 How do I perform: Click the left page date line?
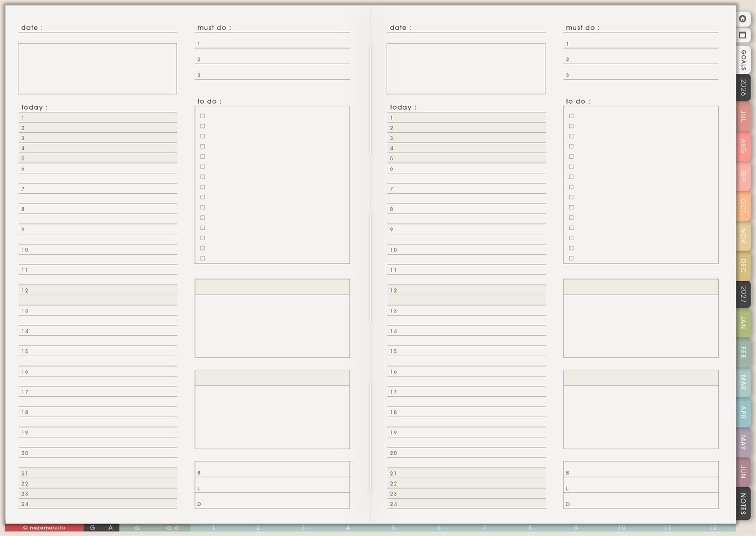tap(98, 28)
